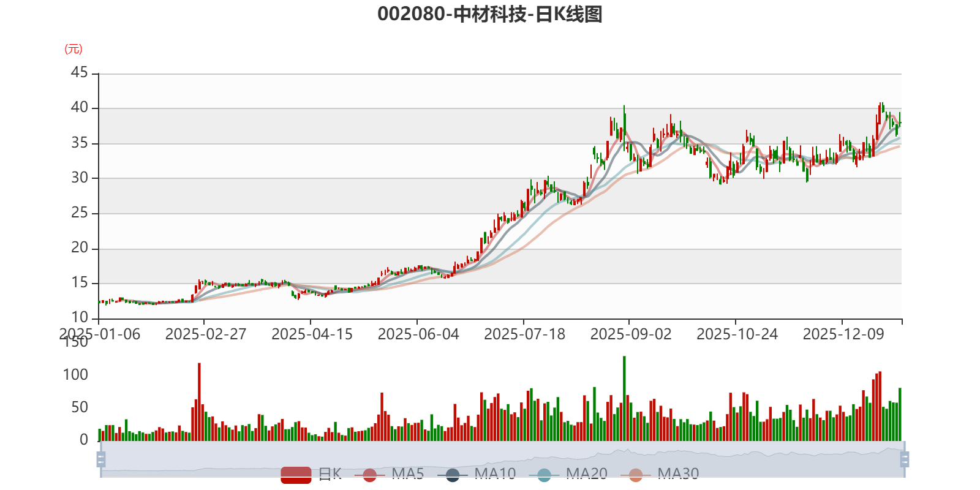This screenshot has height=490, width=980.
Task: Hide the MA5 series via its label
Action: (x=408, y=473)
